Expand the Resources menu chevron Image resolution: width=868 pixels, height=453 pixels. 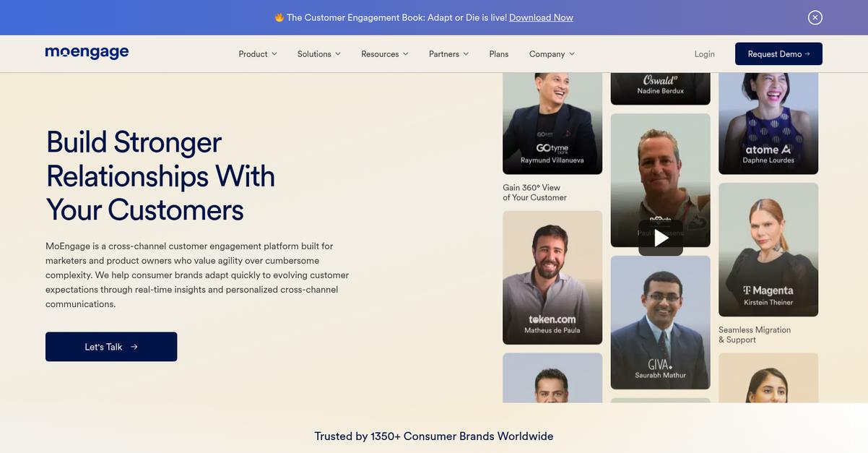coord(406,54)
